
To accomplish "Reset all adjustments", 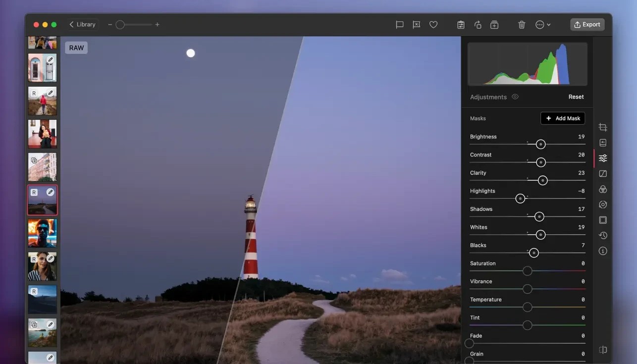I will tap(576, 97).
